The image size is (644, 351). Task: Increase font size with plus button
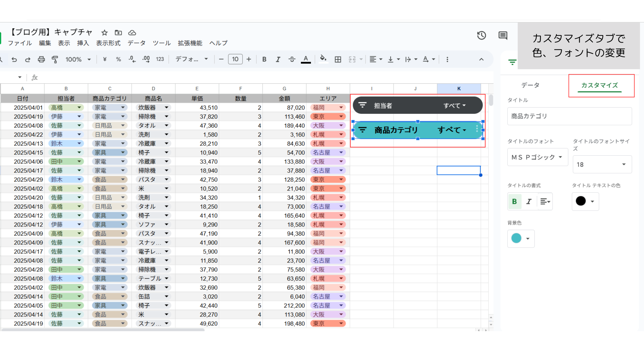click(x=249, y=59)
